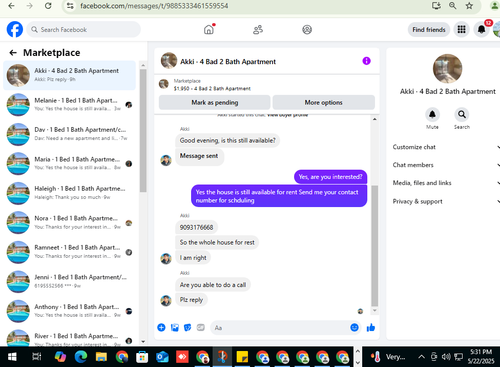Image resolution: width=500 pixels, height=367 pixels.
Task: Open the notifications bell with 12 badge
Action: point(481,29)
